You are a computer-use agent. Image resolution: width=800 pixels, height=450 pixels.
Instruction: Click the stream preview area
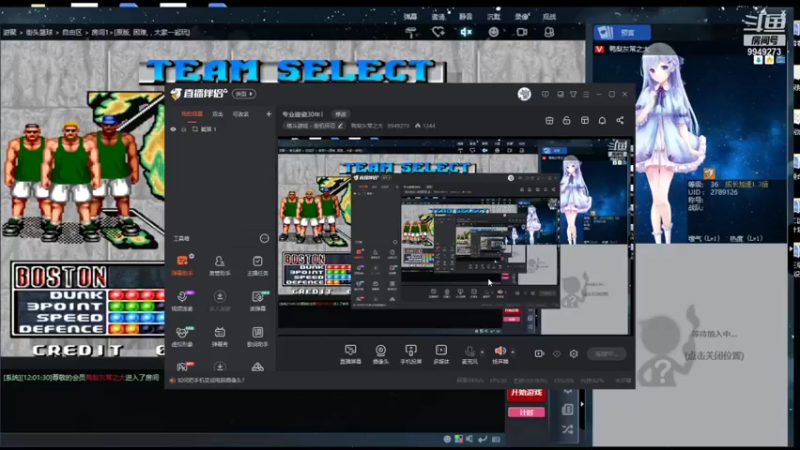coord(454,236)
